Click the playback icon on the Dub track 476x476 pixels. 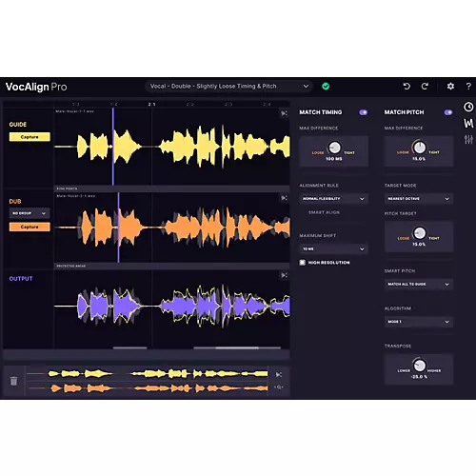tap(284, 198)
